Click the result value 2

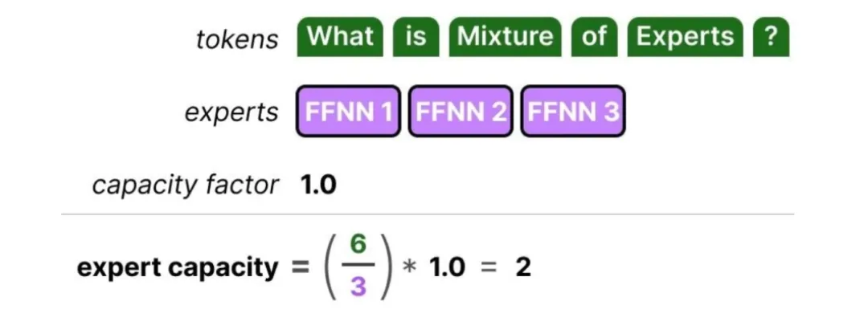click(523, 267)
